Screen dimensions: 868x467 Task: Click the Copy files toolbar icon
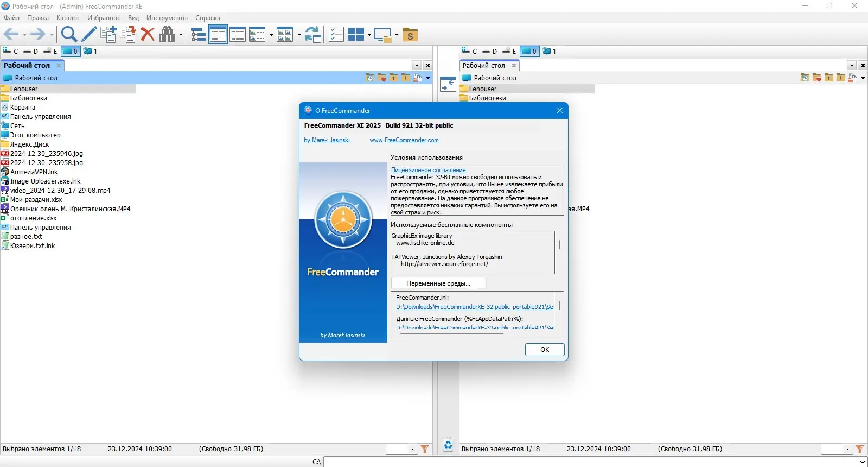pos(108,34)
